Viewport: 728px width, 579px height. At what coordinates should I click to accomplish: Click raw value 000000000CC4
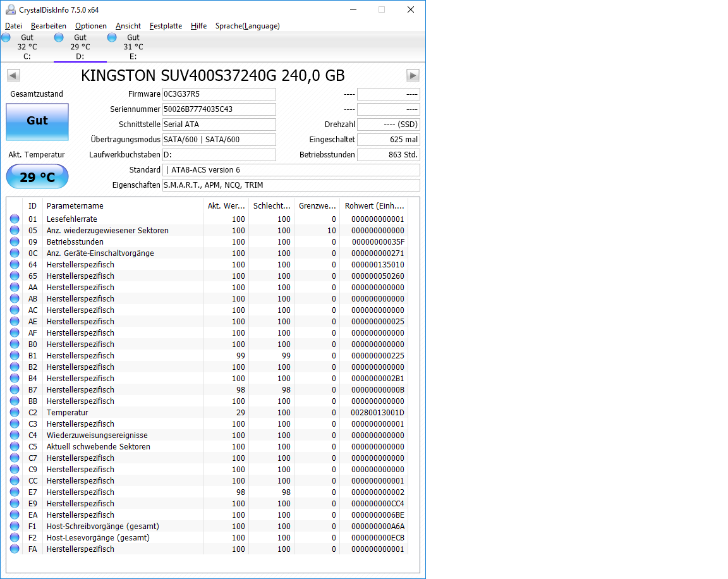click(377, 504)
